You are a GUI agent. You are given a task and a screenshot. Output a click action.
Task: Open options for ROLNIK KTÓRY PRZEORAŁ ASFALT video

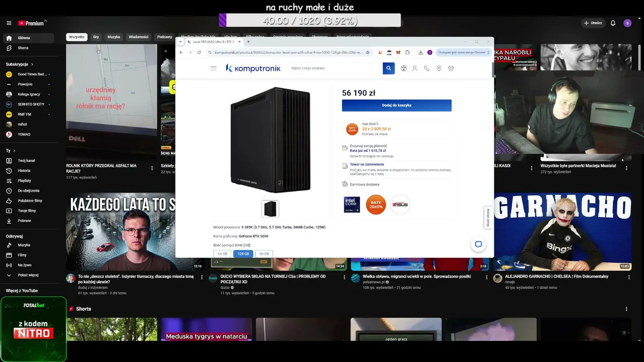pyautogui.click(x=152, y=168)
